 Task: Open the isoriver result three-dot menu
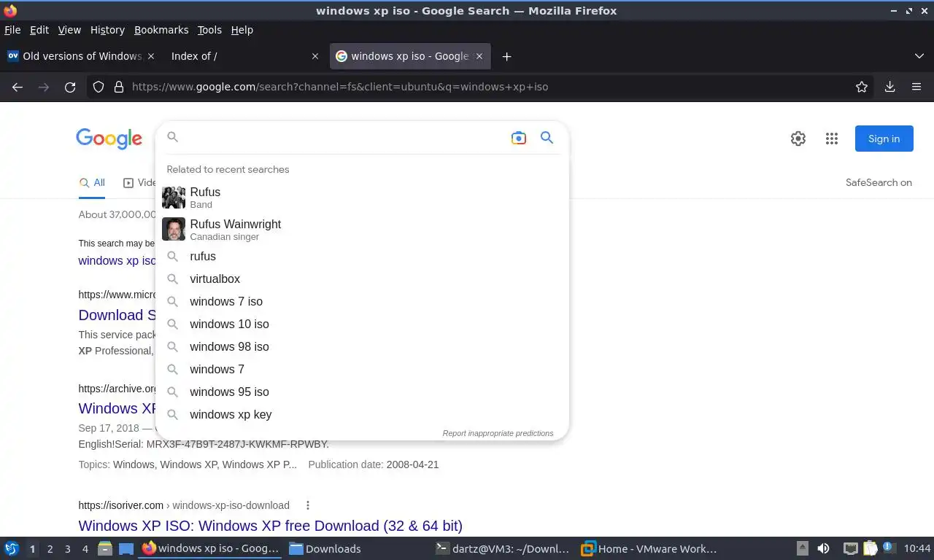pyautogui.click(x=308, y=505)
